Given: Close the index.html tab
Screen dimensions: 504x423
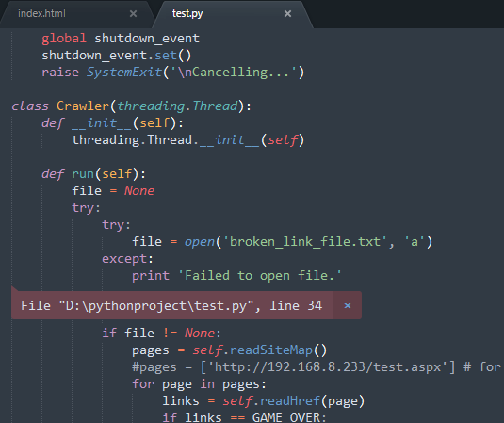Looking at the screenshot, I should pos(133,13).
